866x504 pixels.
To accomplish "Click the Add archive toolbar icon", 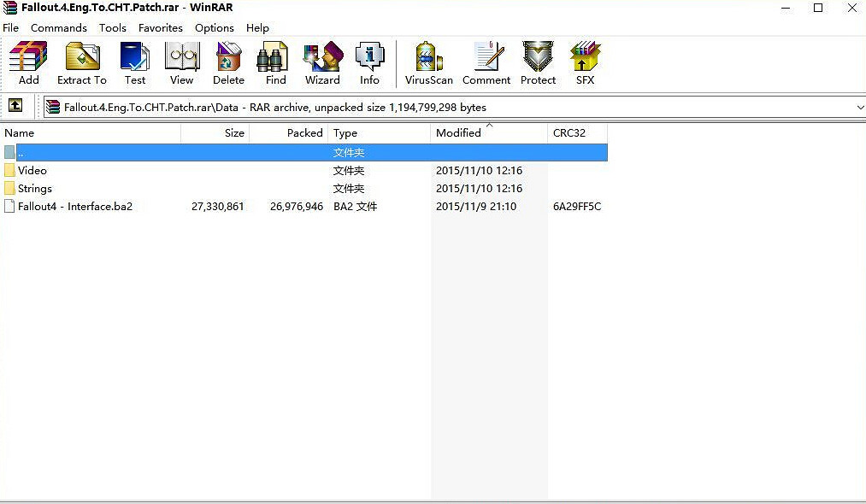I will click(28, 63).
